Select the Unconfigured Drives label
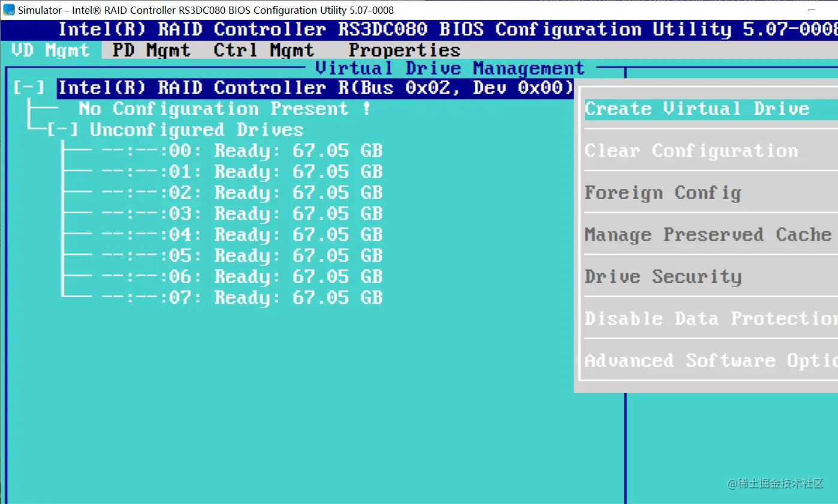This screenshot has width=838, height=504. coord(197,130)
